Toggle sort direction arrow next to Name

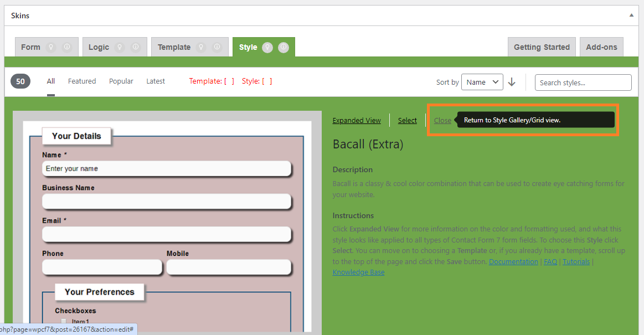[512, 82]
